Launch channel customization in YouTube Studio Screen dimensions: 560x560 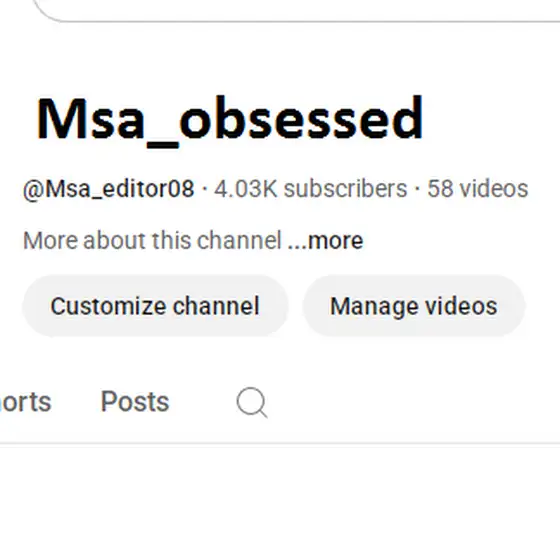(x=155, y=306)
